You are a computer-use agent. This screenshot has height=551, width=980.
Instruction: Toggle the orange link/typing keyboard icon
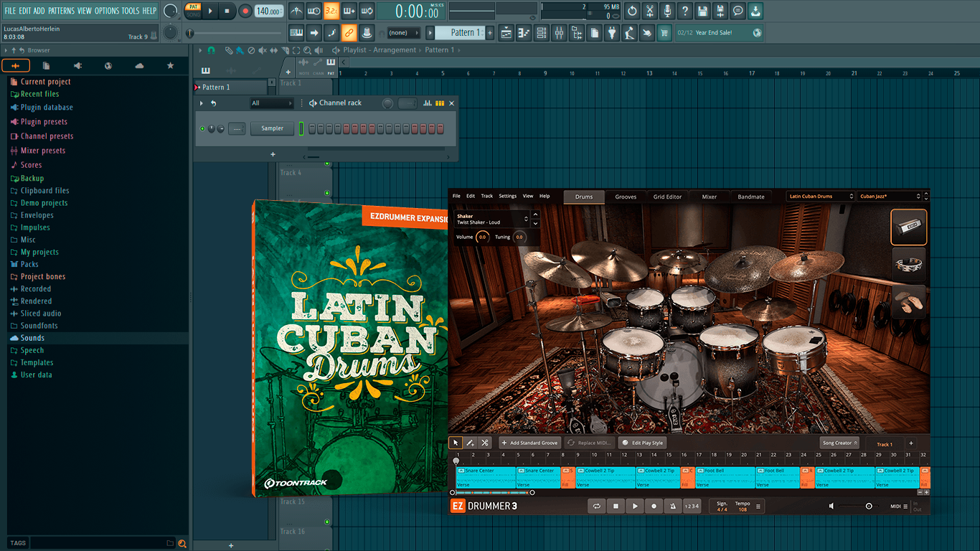(349, 33)
